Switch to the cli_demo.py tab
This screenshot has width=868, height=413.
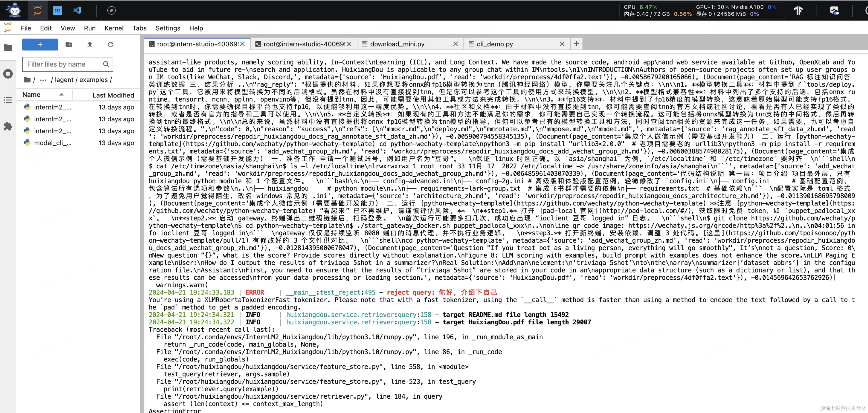point(495,44)
